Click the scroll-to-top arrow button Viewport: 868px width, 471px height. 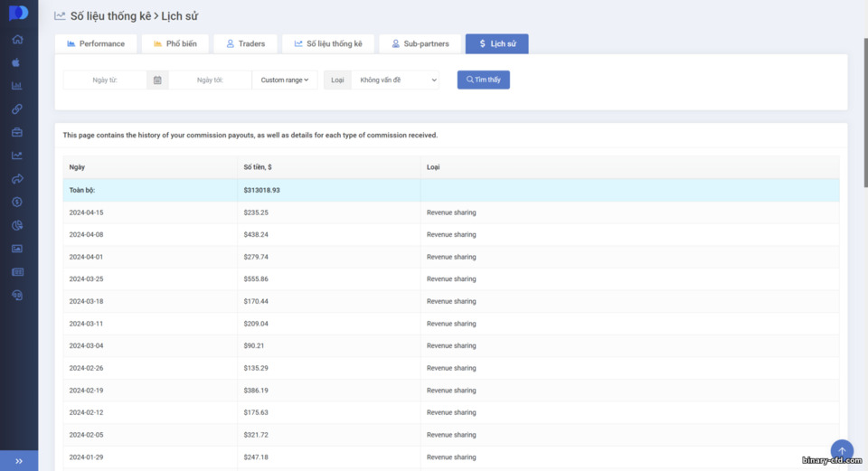pyautogui.click(x=842, y=451)
